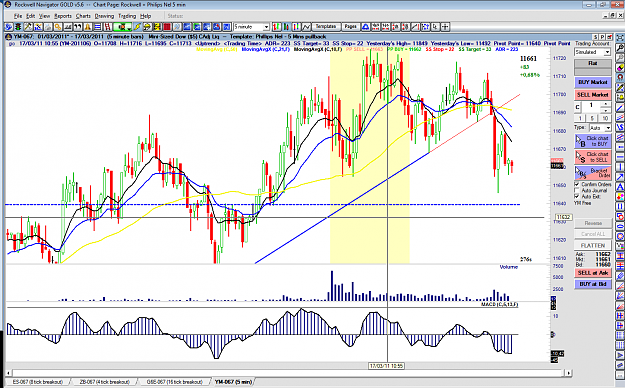Click the horizontal scrollbar right arrow
Viewport: 625px width, 388px height.
[568, 373]
